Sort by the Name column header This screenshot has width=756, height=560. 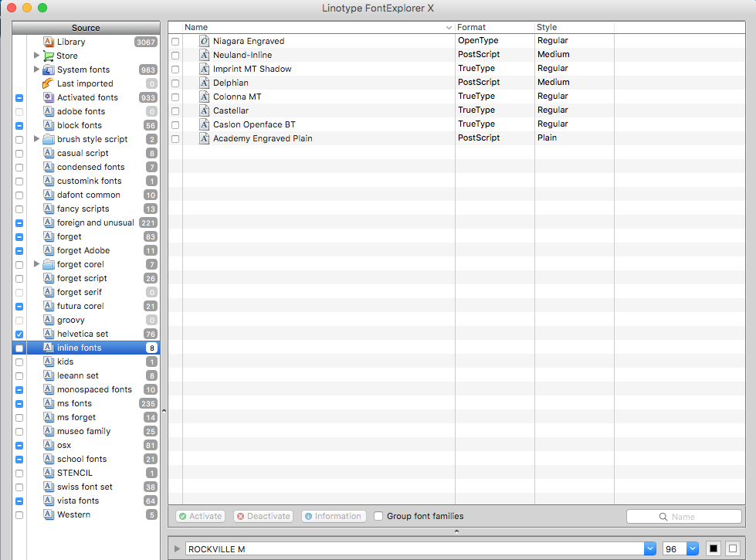click(319, 28)
